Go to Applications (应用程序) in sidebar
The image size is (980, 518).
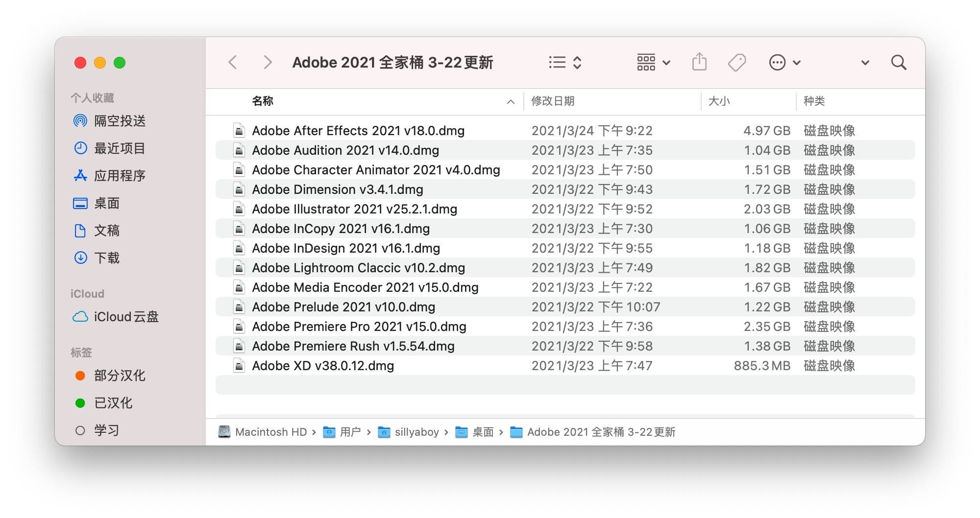point(119,176)
